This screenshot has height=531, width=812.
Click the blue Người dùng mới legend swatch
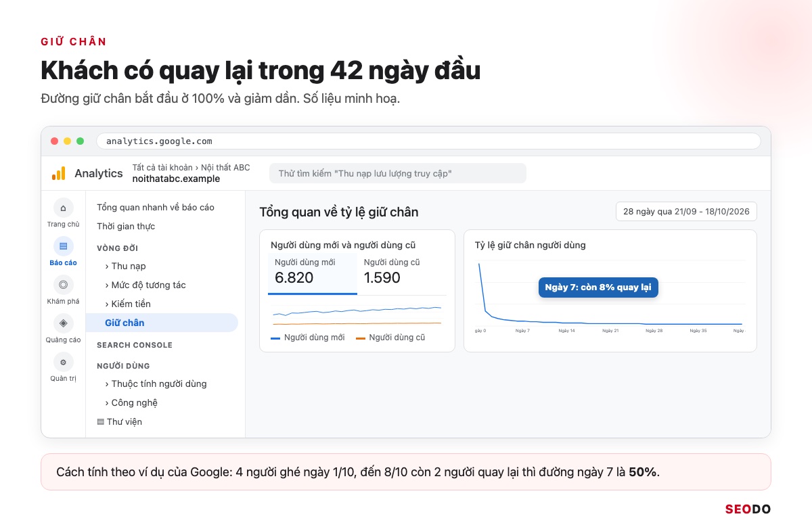[x=275, y=338]
